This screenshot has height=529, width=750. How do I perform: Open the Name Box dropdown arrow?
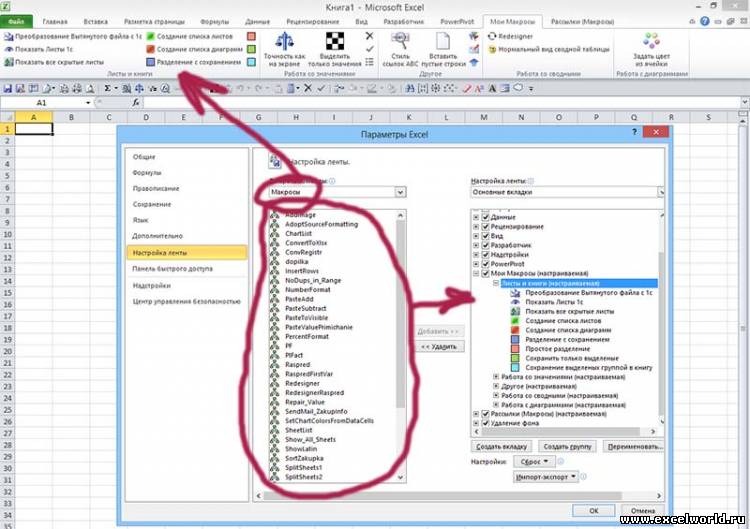tap(88, 103)
